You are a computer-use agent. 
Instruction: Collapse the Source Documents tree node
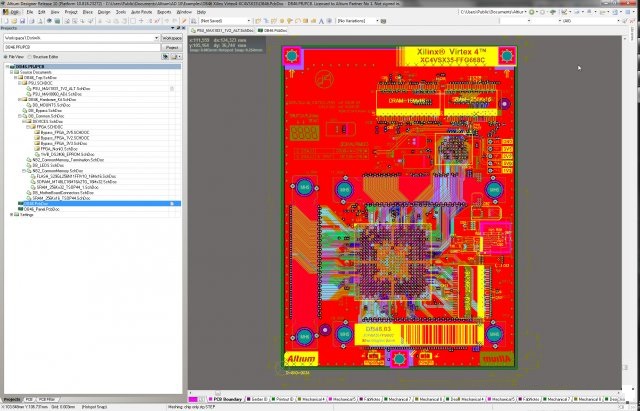(12, 72)
